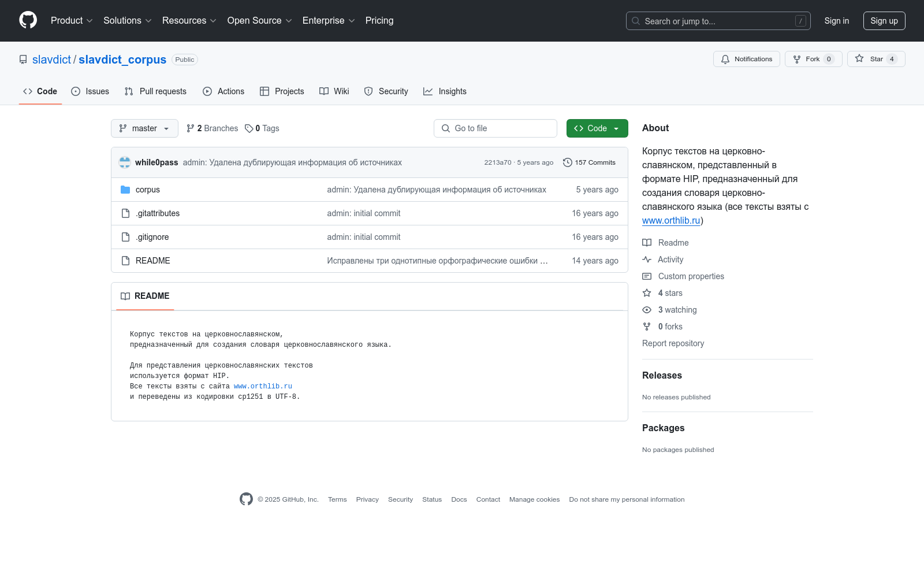Viewport: 924px width, 578px height.
Task: Click the .gitattributes file icon
Action: (x=125, y=213)
